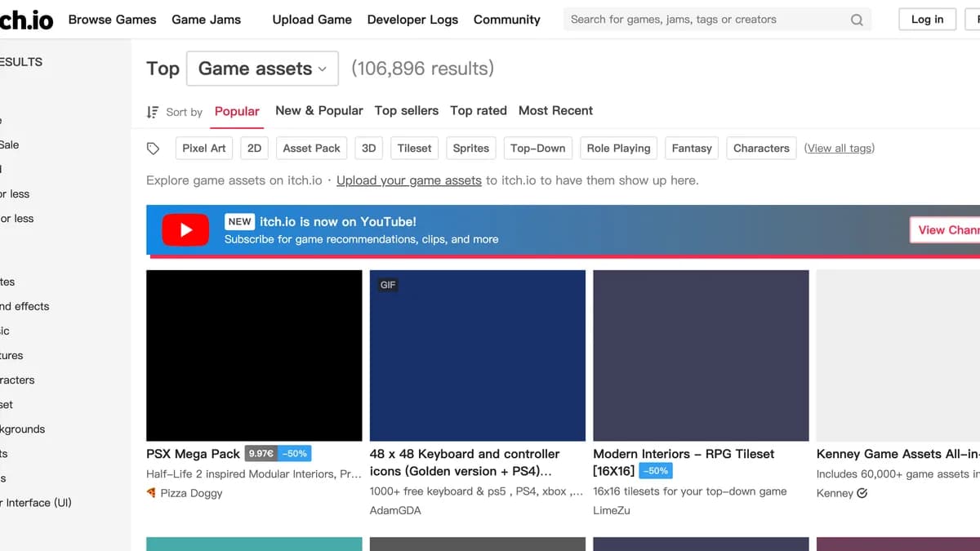Filter by Top-Down tag
This screenshot has height=551, width=980.
(538, 148)
